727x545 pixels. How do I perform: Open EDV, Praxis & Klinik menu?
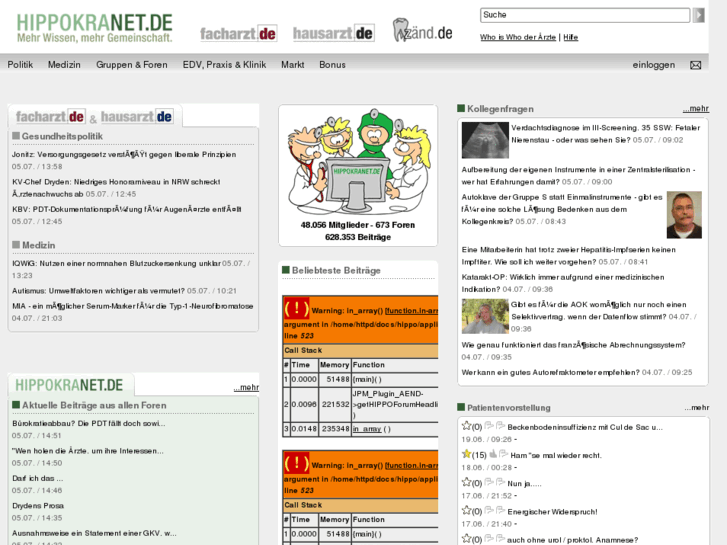click(224, 64)
